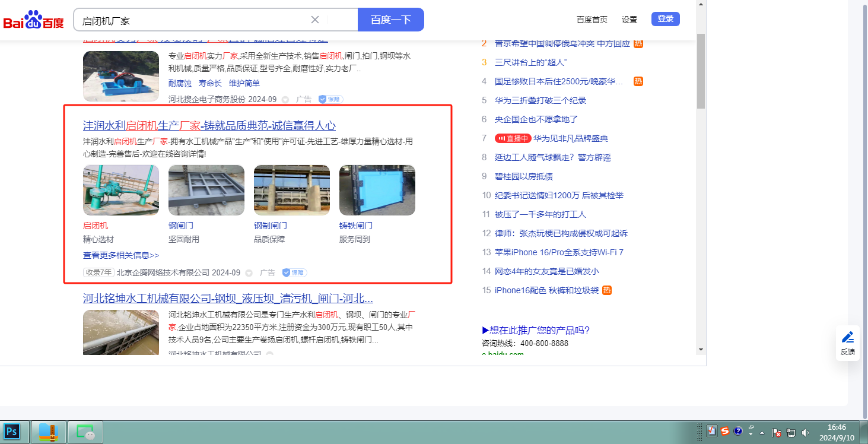The image size is (868, 444).
Task: Click the Baidu logo
Action: tap(34, 20)
